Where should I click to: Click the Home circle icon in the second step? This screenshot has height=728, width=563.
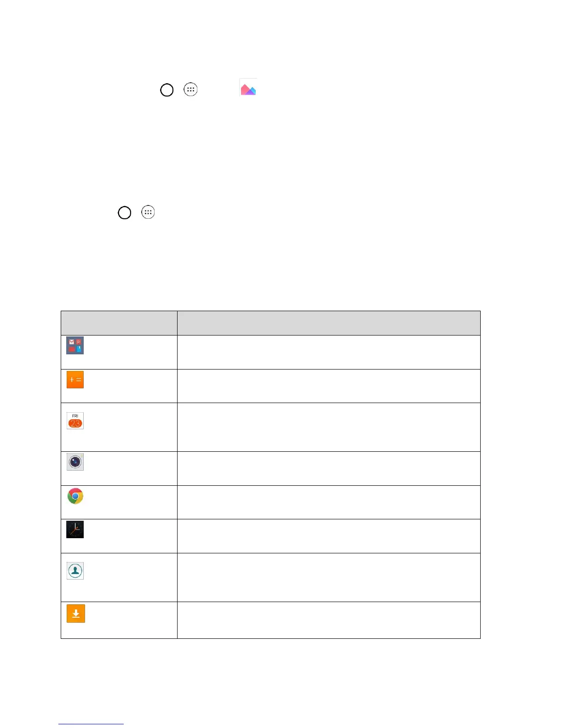click(x=125, y=213)
